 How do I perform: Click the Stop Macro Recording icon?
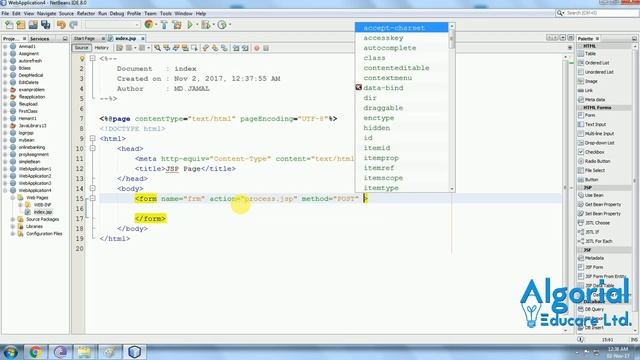[x=266, y=48]
